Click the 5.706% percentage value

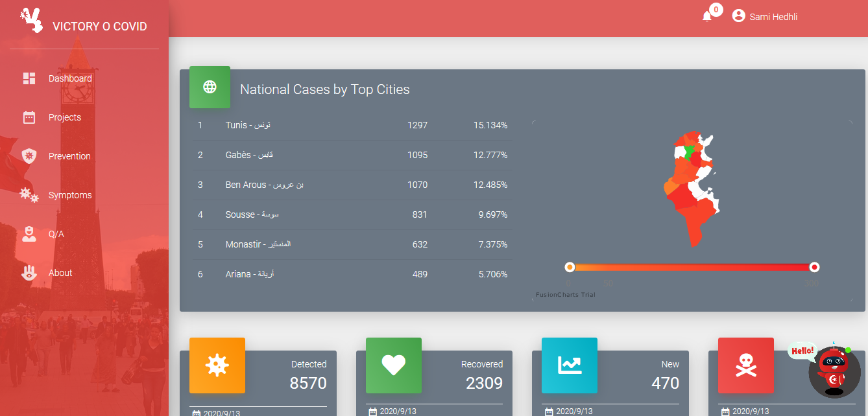[x=493, y=274]
